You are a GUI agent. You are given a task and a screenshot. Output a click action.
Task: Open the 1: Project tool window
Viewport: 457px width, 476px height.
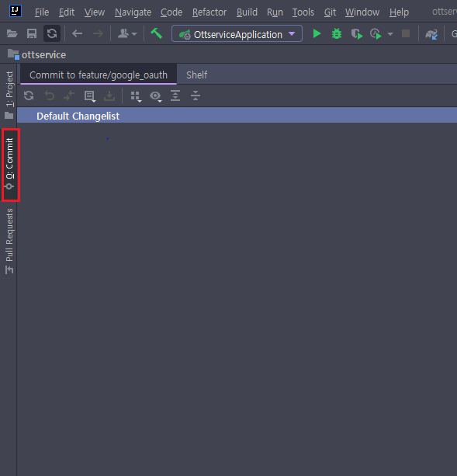(9, 95)
